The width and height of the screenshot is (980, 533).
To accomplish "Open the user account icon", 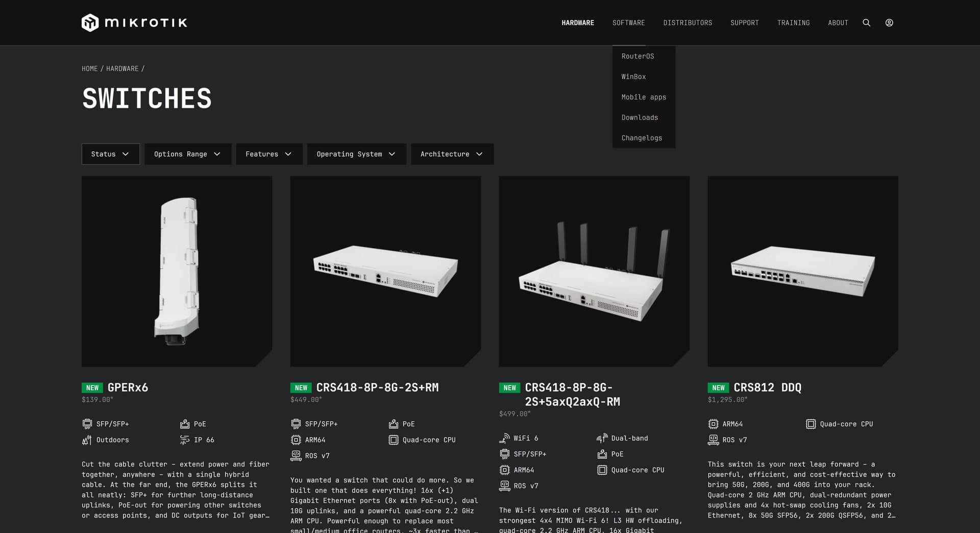I will click(x=889, y=22).
